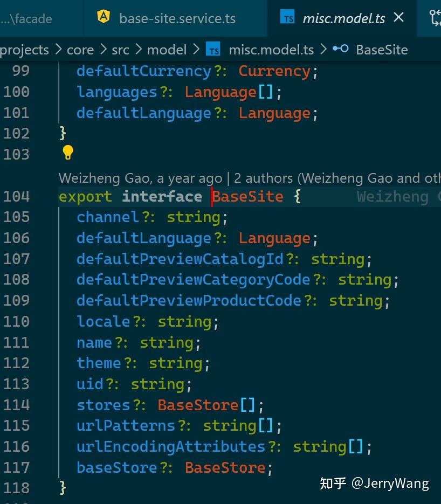The height and width of the screenshot is (504, 441).
Task: Click the Angular icon on base-site.service.ts tab
Action: 104,16
